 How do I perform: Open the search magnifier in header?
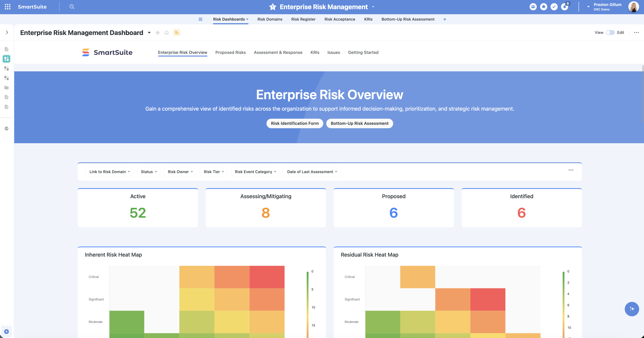[72, 7]
